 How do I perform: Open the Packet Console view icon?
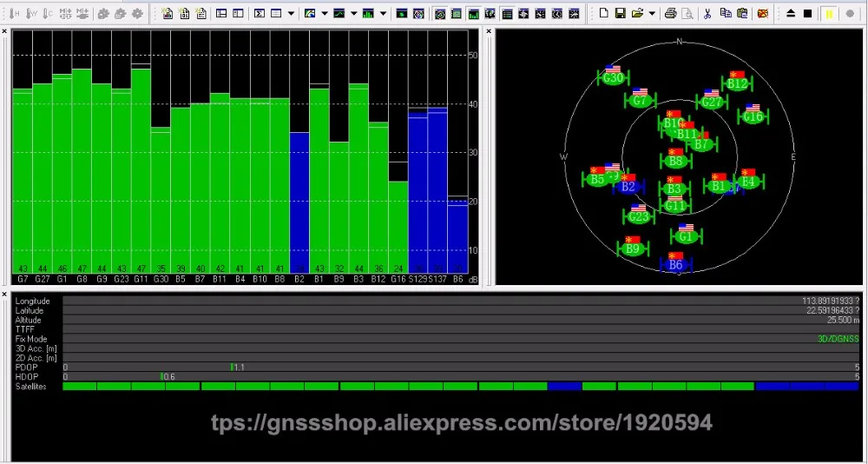168,13
